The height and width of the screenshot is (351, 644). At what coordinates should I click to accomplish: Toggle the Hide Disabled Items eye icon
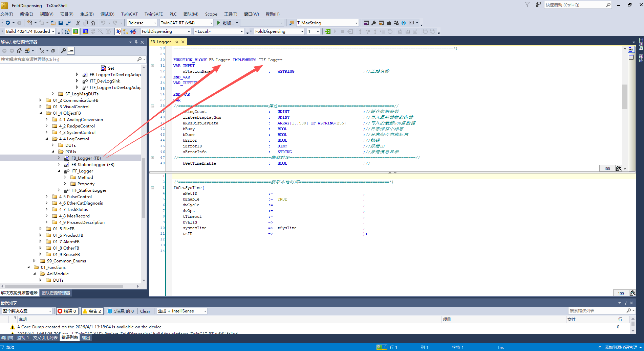pyautogui.click(x=133, y=31)
